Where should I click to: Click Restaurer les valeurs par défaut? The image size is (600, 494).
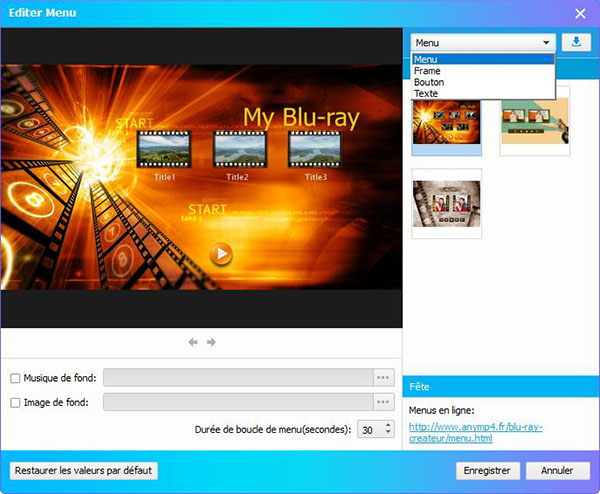83,470
